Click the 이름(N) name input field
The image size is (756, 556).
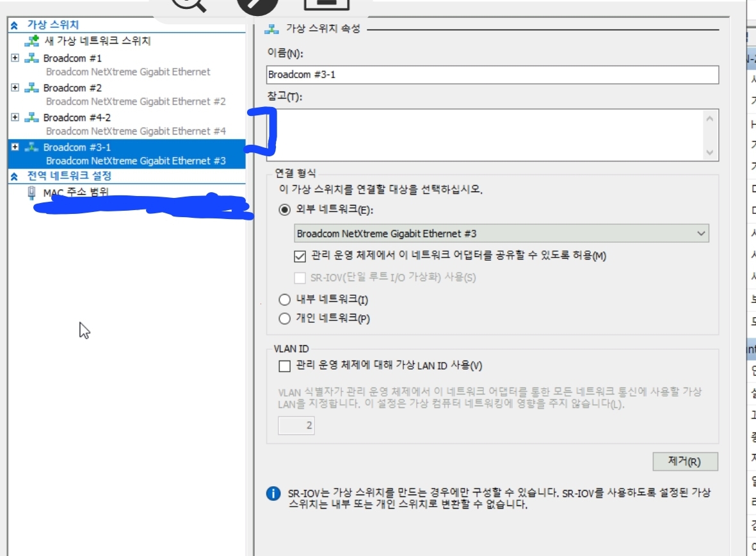(492, 75)
